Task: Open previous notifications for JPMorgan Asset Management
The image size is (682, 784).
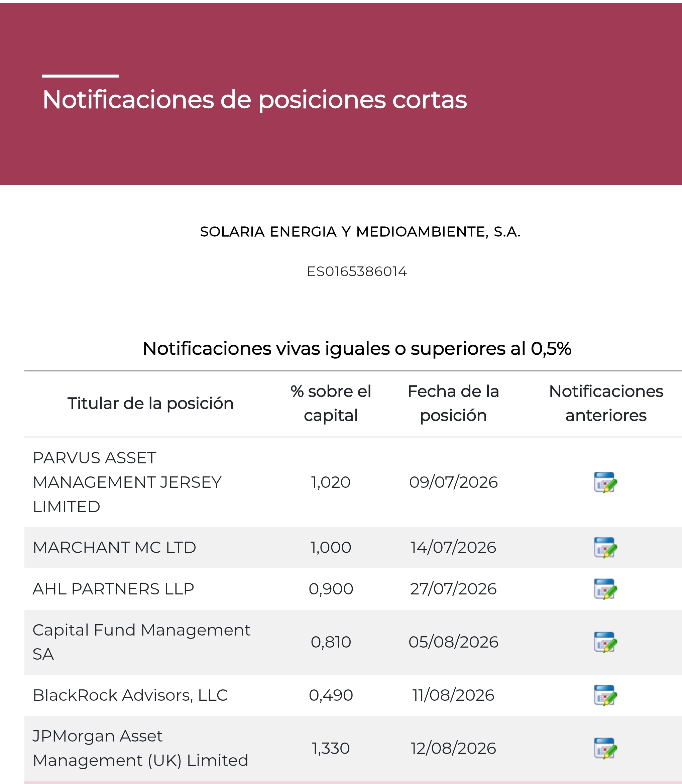Action: [x=605, y=748]
